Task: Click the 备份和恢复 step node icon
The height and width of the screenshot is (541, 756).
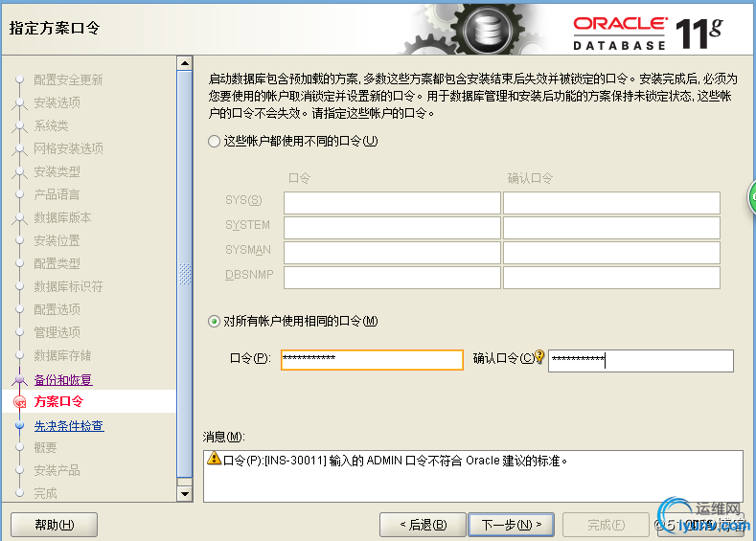Action: tap(20, 379)
